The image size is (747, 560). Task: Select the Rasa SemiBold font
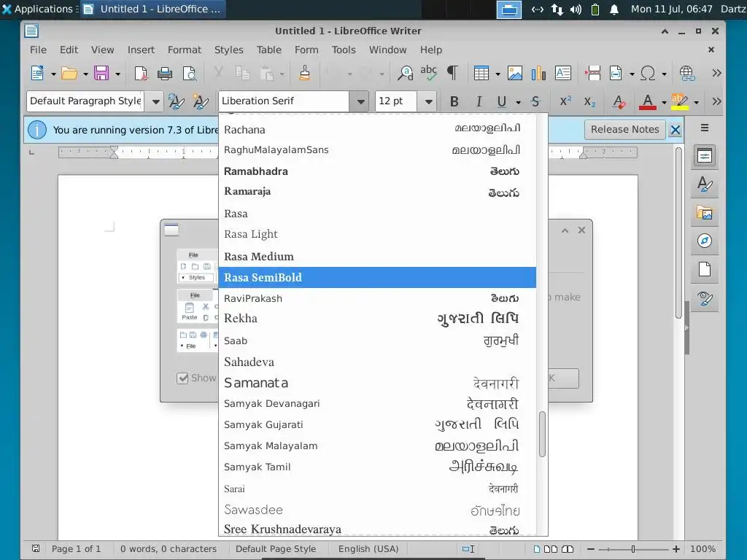click(x=377, y=277)
